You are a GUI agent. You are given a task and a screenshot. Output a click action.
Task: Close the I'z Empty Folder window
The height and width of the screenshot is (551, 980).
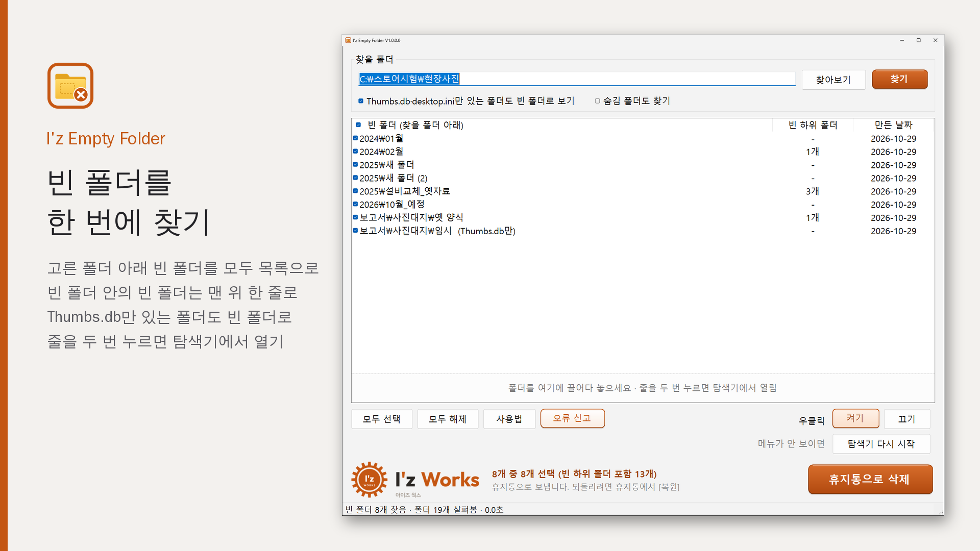[936, 40]
